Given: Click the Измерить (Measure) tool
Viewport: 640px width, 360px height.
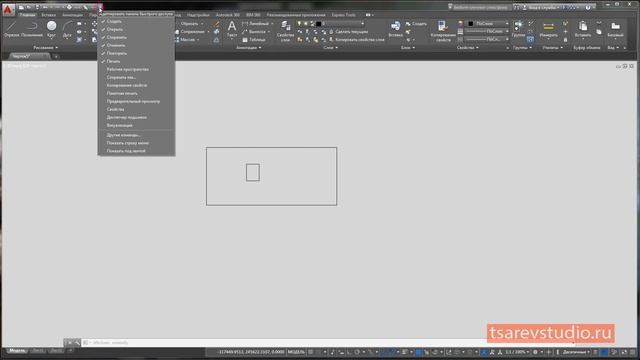Looking at the screenshot, I should click(x=548, y=29).
